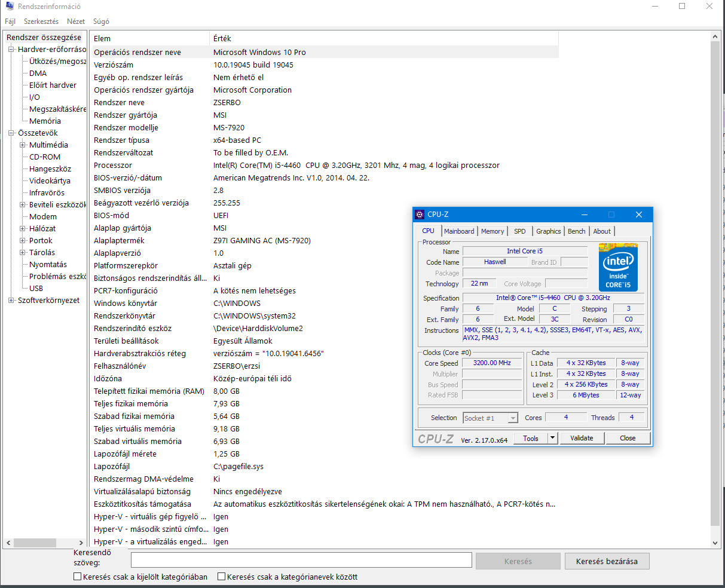
Task: Select the BIOS-mód row
Action: coord(325,216)
